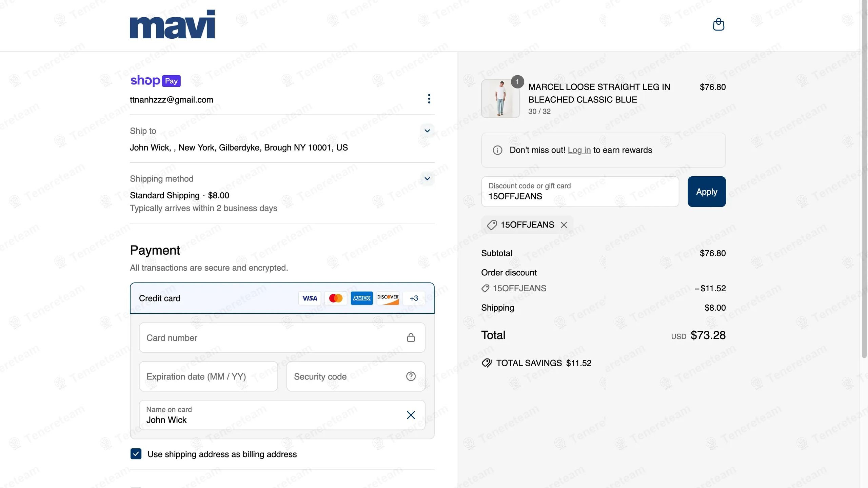868x488 pixels.
Task: Click the −$11.52 discount amount
Action: 710,288
